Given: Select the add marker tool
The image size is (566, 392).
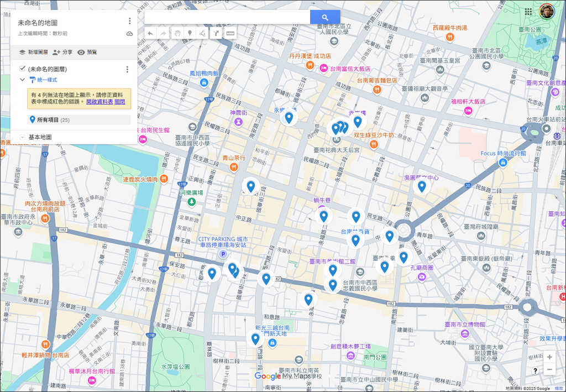Looking at the screenshot, I should click(x=190, y=34).
